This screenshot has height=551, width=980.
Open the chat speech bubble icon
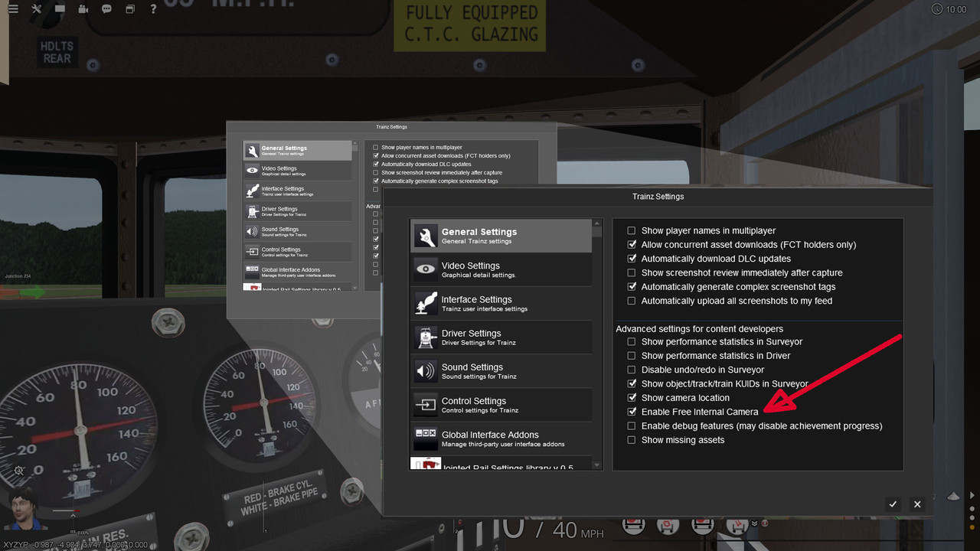(106, 9)
